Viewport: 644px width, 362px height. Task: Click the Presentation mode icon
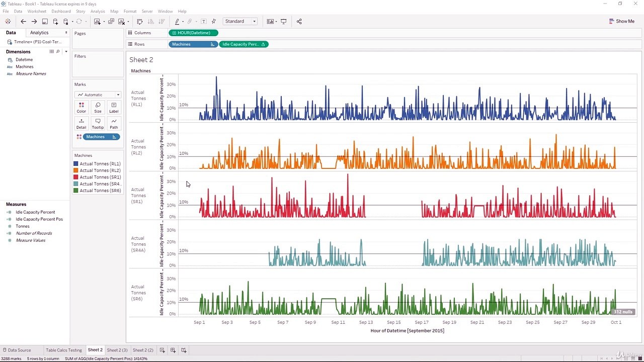click(x=284, y=22)
